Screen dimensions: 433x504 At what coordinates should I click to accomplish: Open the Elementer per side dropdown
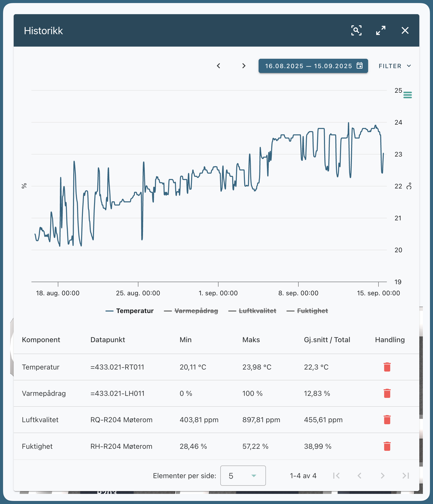(x=243, y=476)
